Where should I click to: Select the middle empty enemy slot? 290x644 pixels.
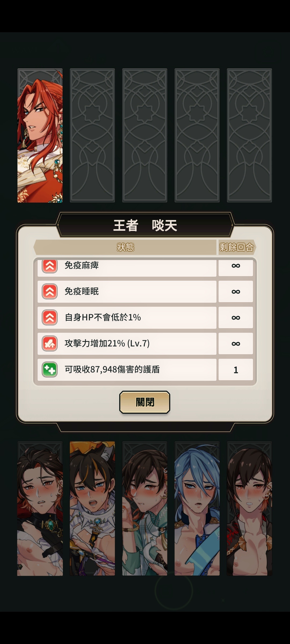145,136
